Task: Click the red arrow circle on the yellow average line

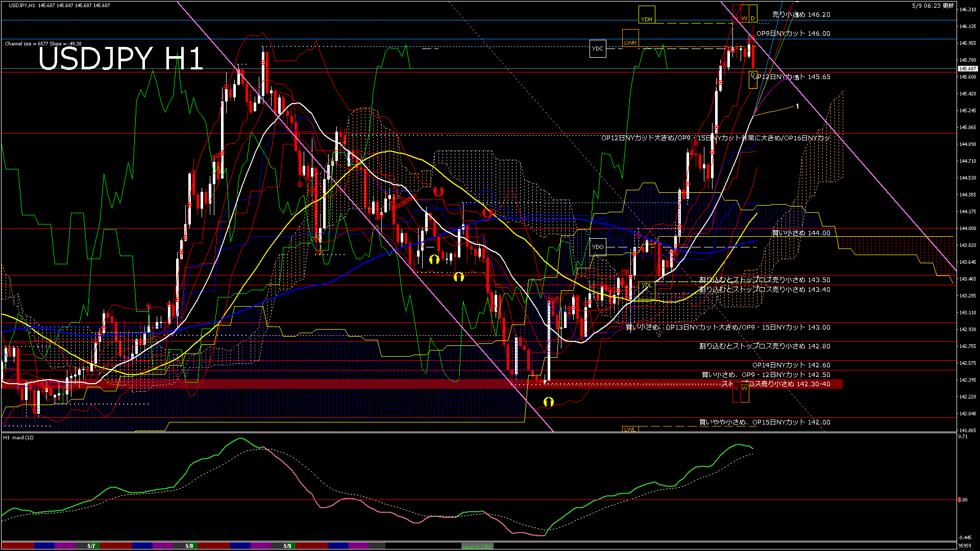Action: pyautogui.click(x=487, y=213)
